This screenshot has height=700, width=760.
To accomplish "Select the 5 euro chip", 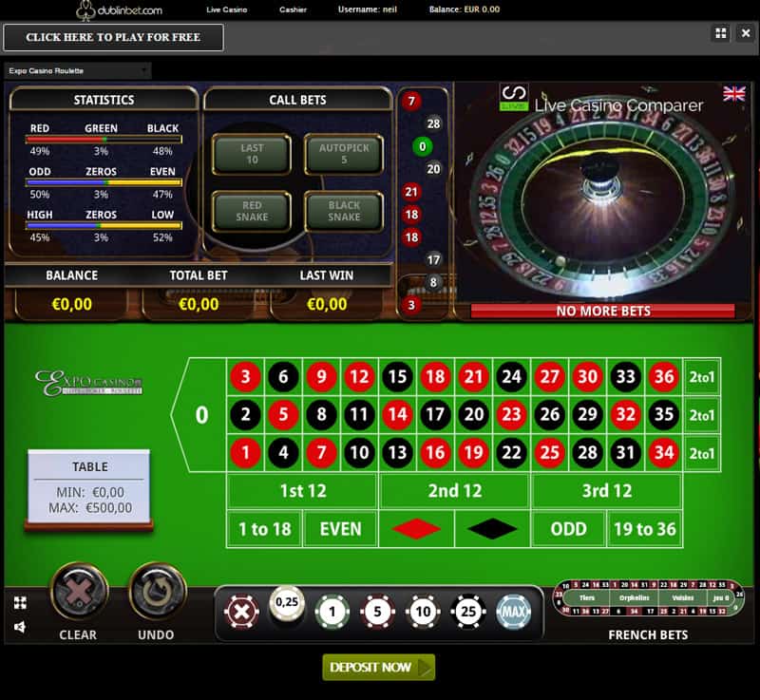I will tap(377, 612).
